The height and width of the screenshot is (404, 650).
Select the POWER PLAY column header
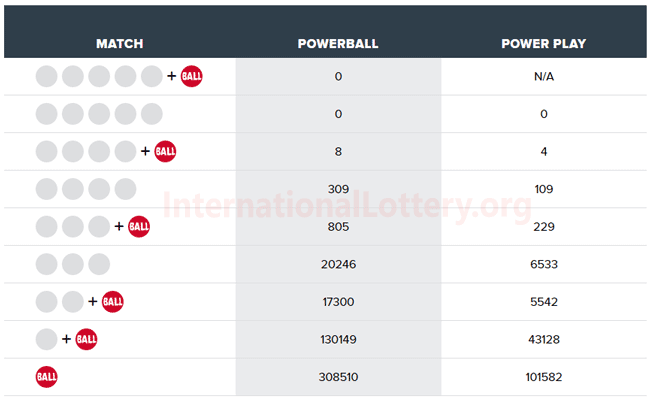pos(543,44)
